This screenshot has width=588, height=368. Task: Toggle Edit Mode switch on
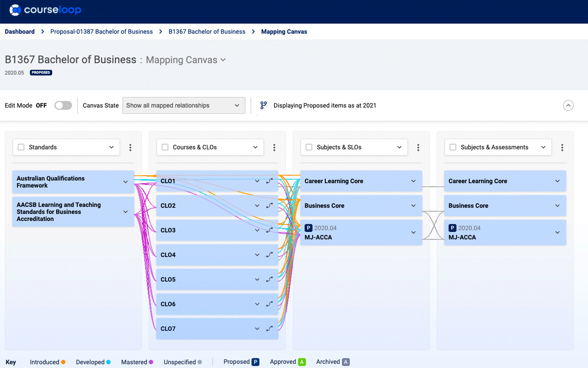(63, 105)
